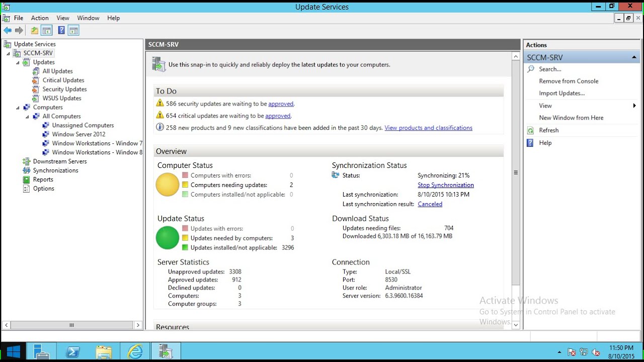644x362 pixels.
Task: Expand the View submenu arrow in Actions
Action: [634, 106]
